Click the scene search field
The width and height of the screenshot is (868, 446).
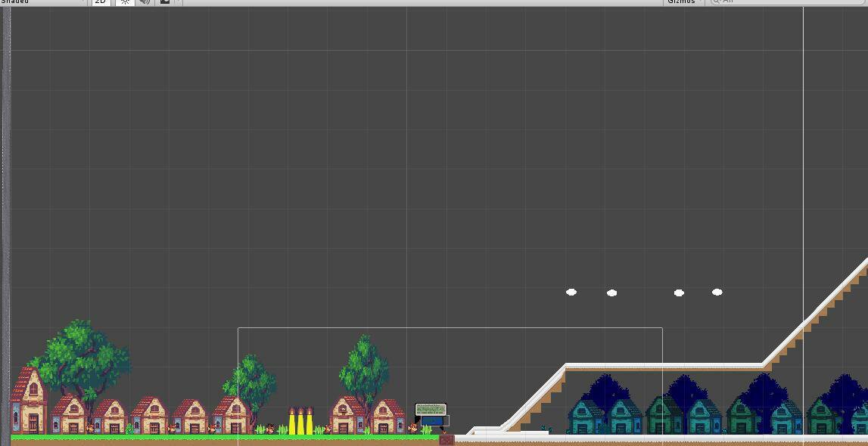click(x=788, y=2)
